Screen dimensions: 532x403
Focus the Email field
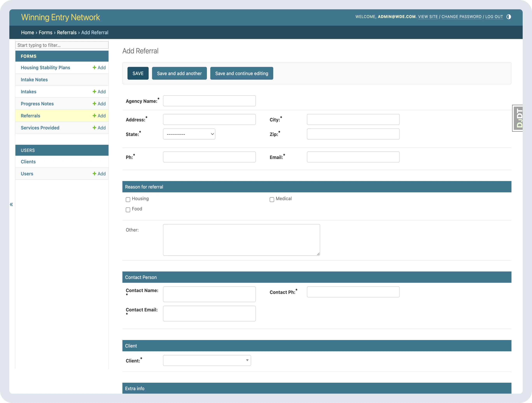(353, 157)
